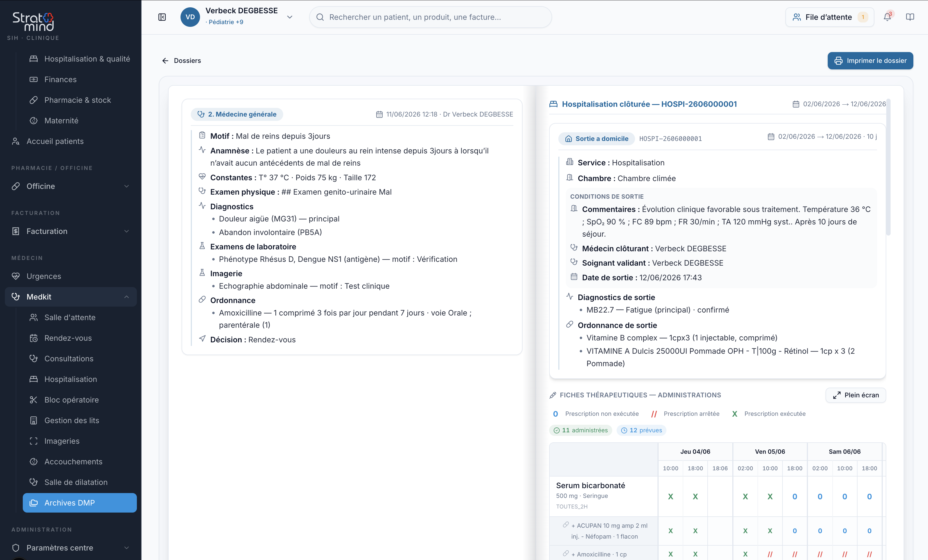Viewport: 928px width, 560px height.
Task: Click the back arrow next to Dossiers
Action: coord(165,61)
